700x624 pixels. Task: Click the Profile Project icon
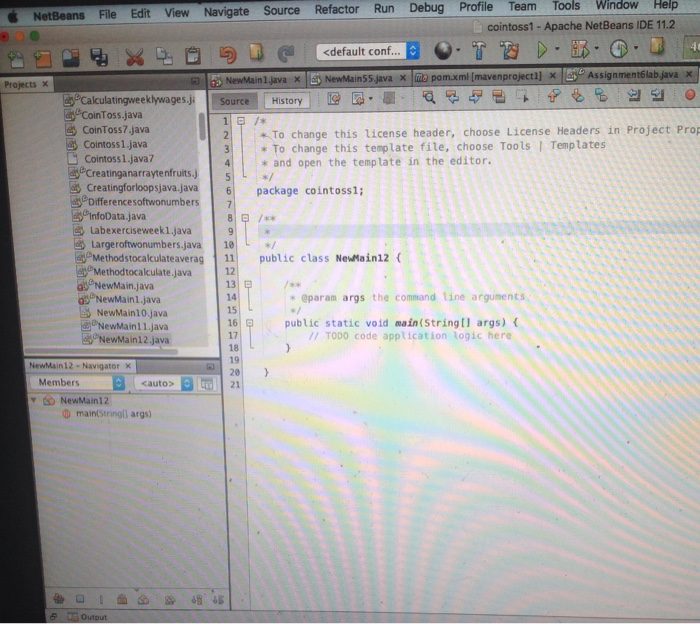pos(619,48)
